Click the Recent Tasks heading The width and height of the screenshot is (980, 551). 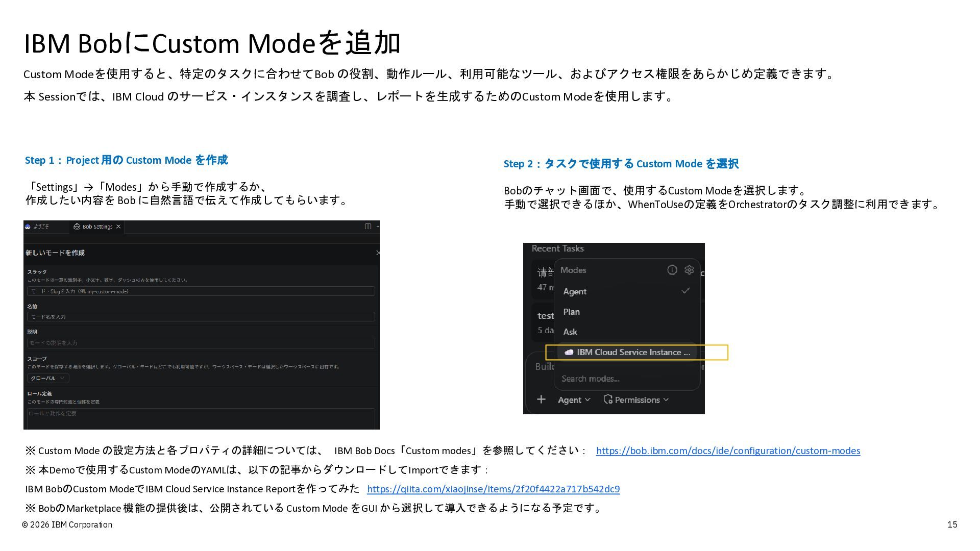click(557, 248)
